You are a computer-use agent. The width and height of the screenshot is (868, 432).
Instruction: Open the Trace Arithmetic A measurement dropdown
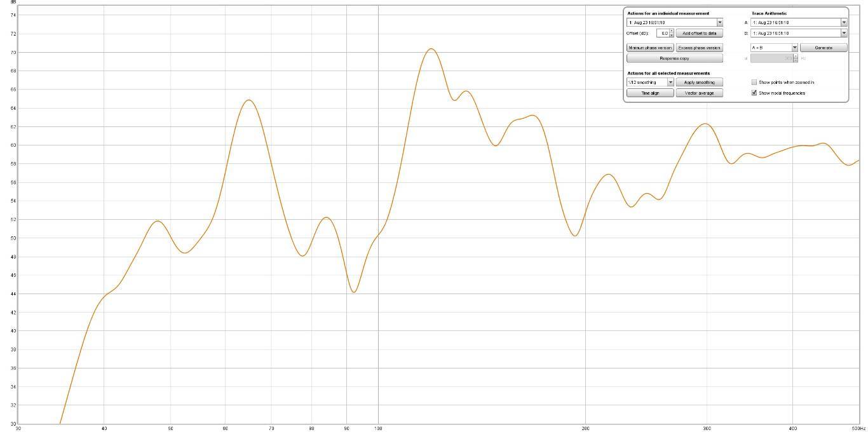(799, 23)
